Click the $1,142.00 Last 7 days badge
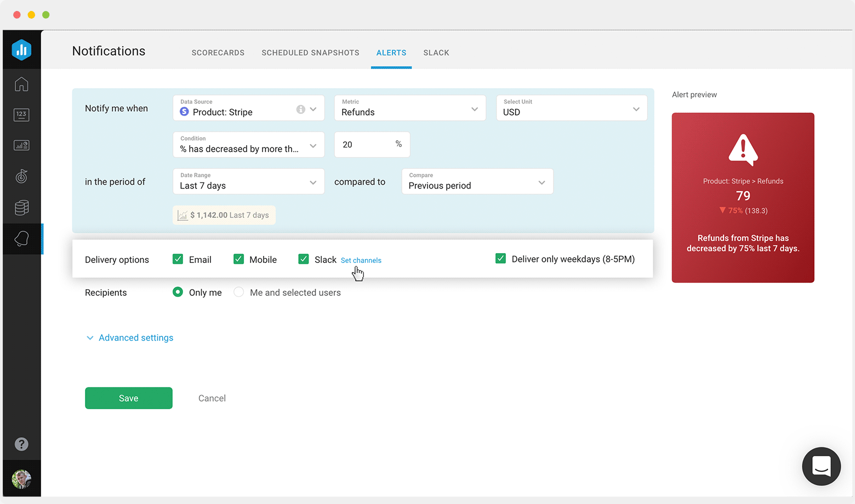Screen dimensions: 855x504 [x=224, y=215]
